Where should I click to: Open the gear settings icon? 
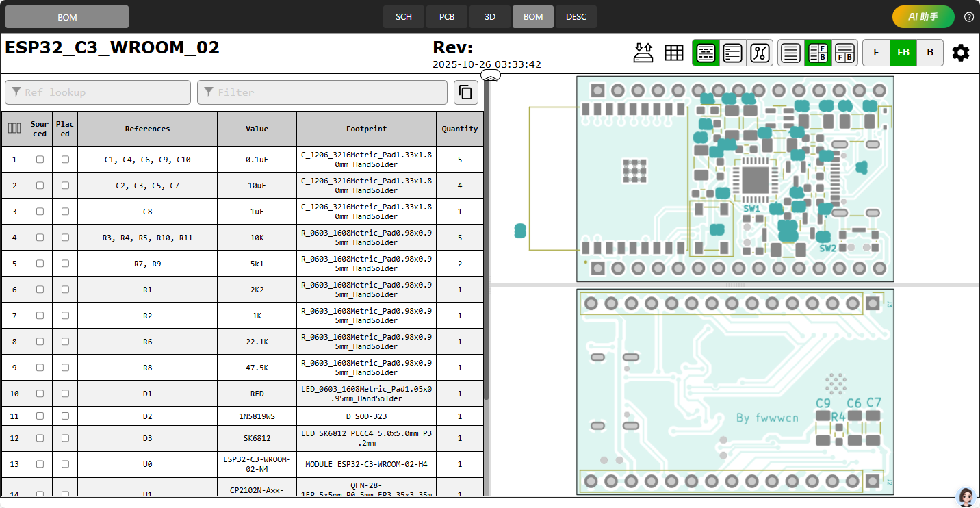click(960, 53)
